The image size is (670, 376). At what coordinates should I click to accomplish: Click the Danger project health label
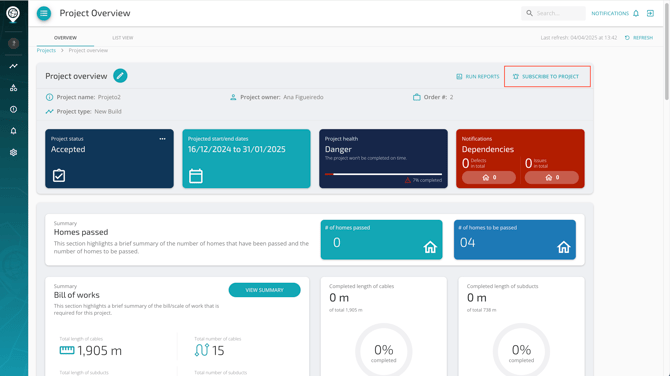click(x=338, y=149)
